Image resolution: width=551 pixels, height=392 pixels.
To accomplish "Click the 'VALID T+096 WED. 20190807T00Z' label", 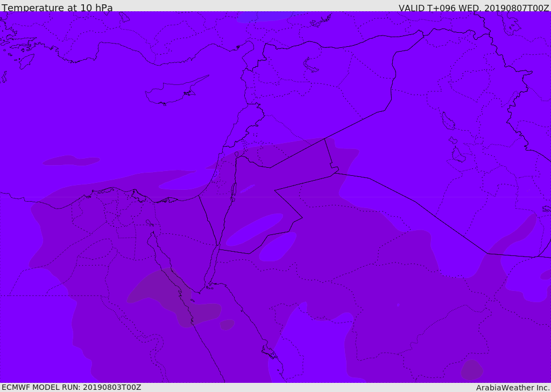I will pos(474,8).
